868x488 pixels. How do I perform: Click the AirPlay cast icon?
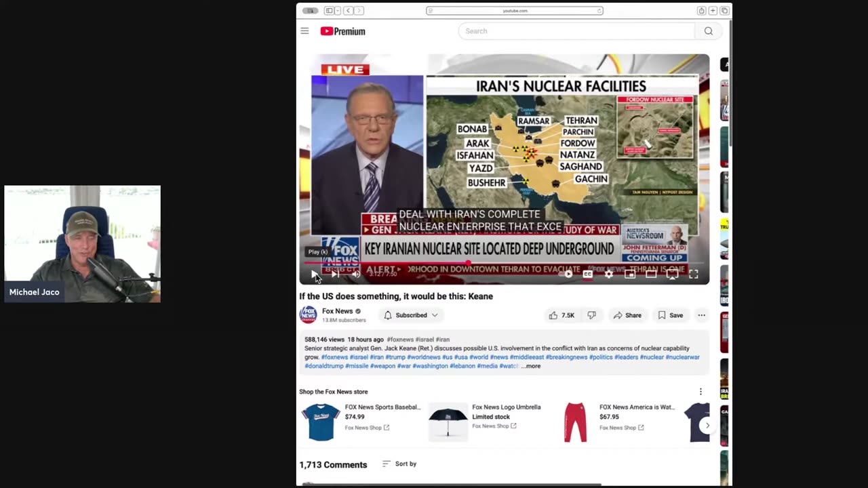tap(672, 274)
